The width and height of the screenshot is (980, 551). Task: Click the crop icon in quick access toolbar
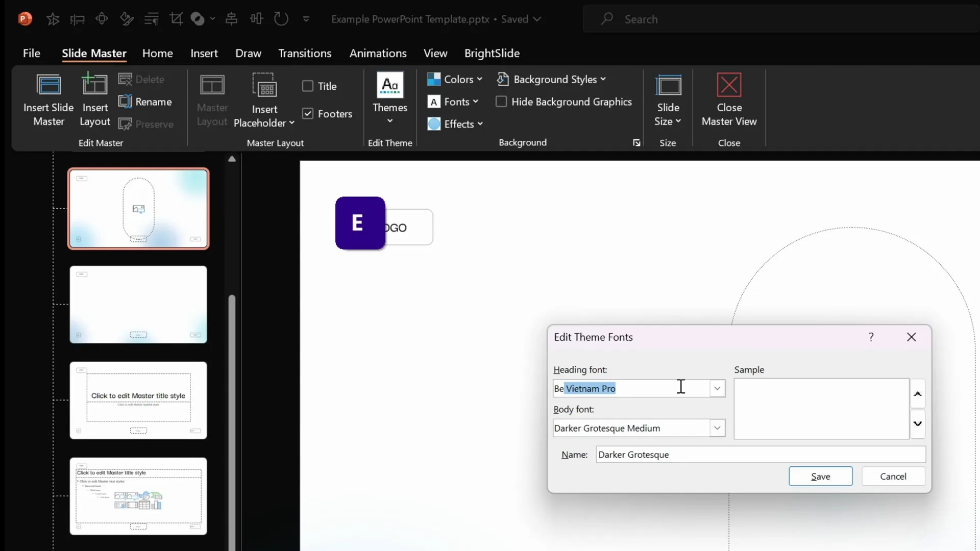click(176, 19)
